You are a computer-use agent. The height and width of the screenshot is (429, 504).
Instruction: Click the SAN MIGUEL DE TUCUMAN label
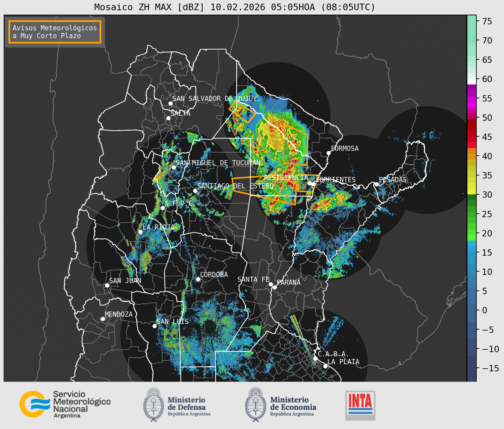click(218, 163)
